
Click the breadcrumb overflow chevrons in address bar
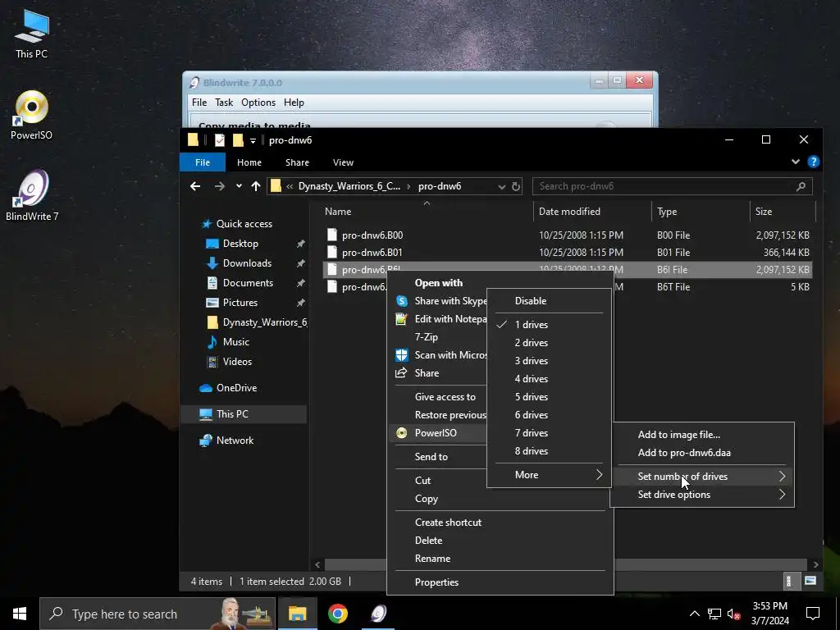point(290,186)
